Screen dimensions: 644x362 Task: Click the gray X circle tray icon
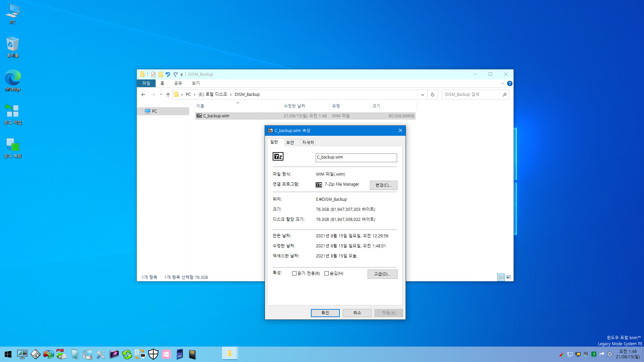[610, 354]
